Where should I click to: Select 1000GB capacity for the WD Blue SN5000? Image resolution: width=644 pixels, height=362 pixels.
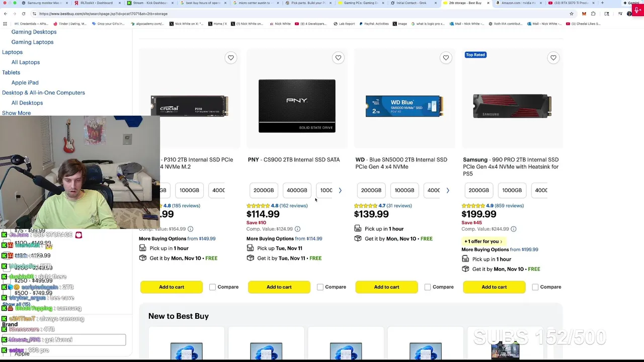405,190
